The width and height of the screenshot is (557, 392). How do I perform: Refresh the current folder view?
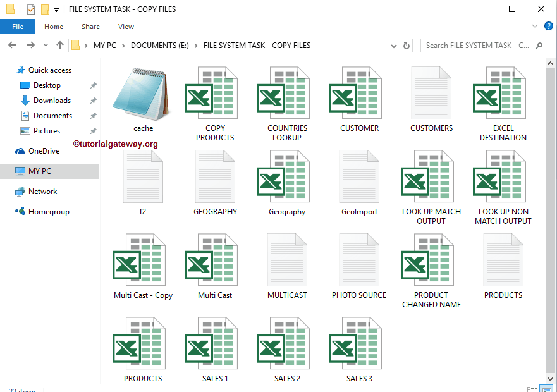(407, 46)
